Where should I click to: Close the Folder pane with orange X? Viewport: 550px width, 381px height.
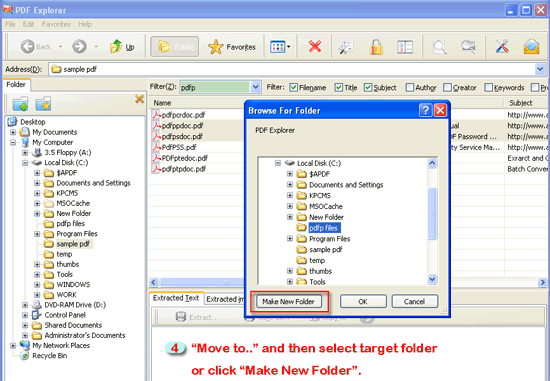click(139, 99)
